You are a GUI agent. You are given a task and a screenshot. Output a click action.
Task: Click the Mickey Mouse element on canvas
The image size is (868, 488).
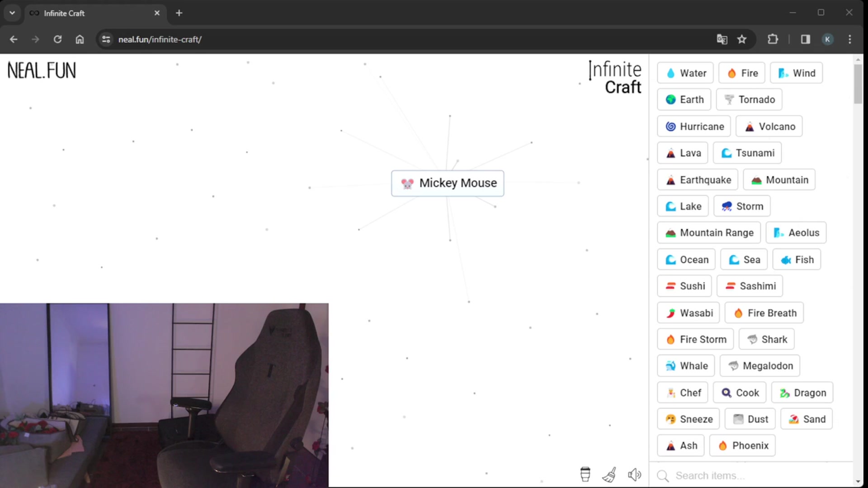pyautogui.click(x=448, y=183)
